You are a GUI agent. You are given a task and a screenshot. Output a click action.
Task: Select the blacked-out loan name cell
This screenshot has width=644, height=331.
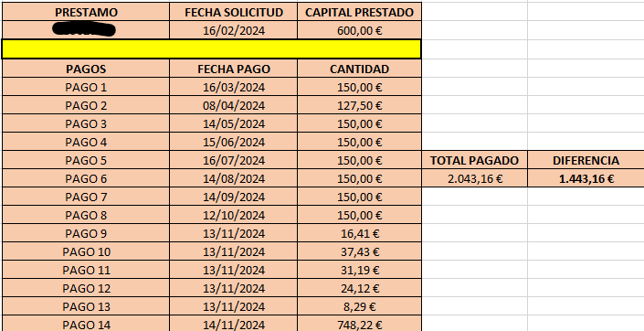(86, 30)
